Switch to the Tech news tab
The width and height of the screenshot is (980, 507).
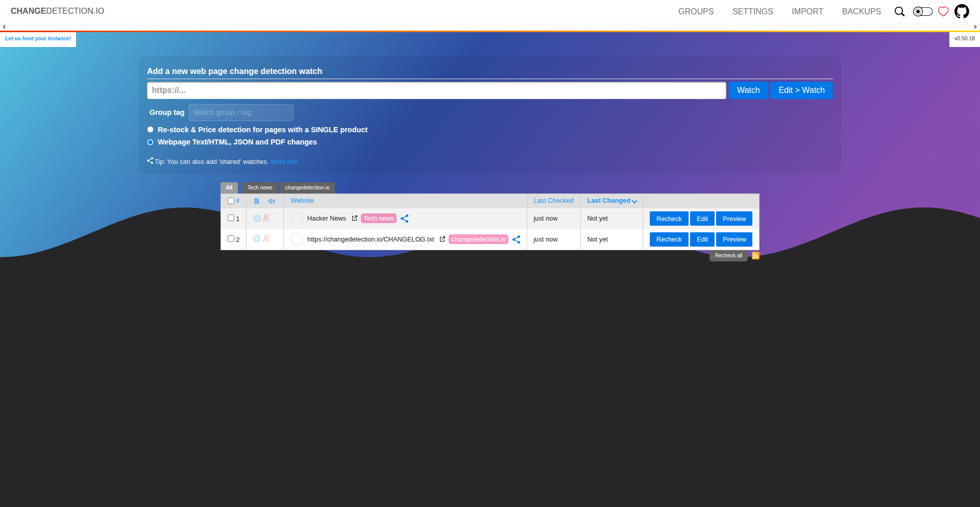(260, 188)
